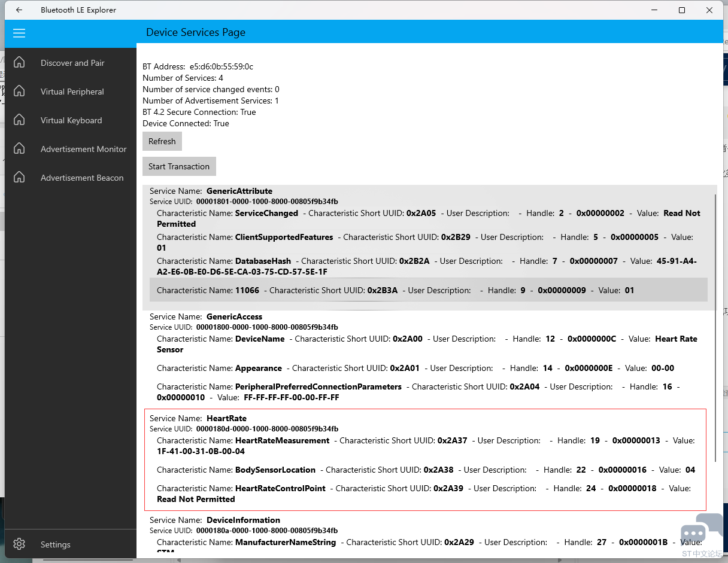
Task: Select the BodySensorLocation characteristic row
Action: pyautogui.click(x=429, y=470)
